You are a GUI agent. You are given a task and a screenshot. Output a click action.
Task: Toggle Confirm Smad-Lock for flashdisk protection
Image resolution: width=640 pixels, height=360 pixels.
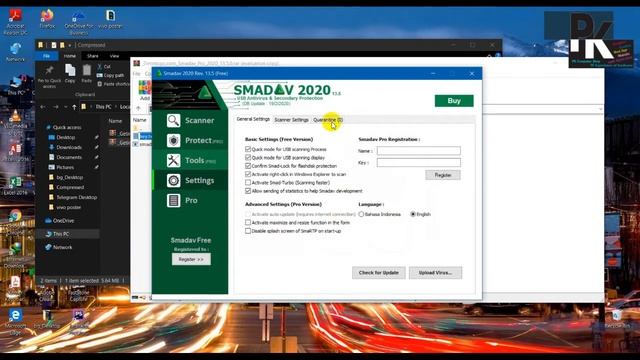(x=248, y=166)
